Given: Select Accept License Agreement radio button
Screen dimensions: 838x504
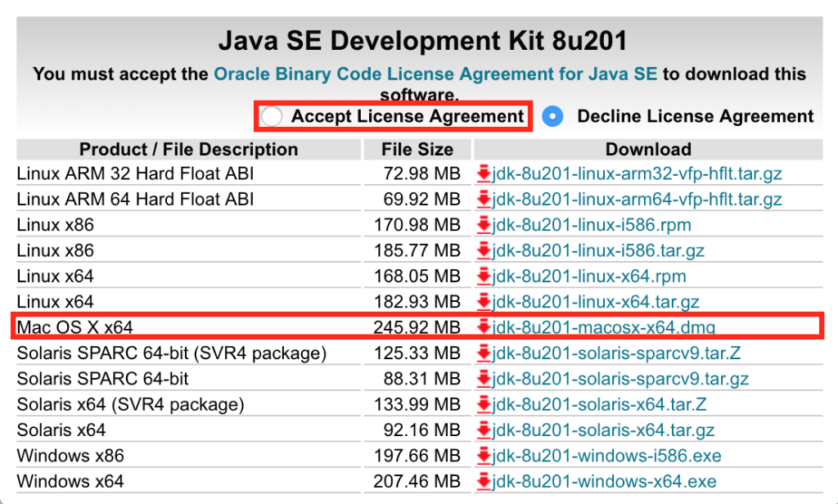Looking at the screenshot, I should [272, 116].
